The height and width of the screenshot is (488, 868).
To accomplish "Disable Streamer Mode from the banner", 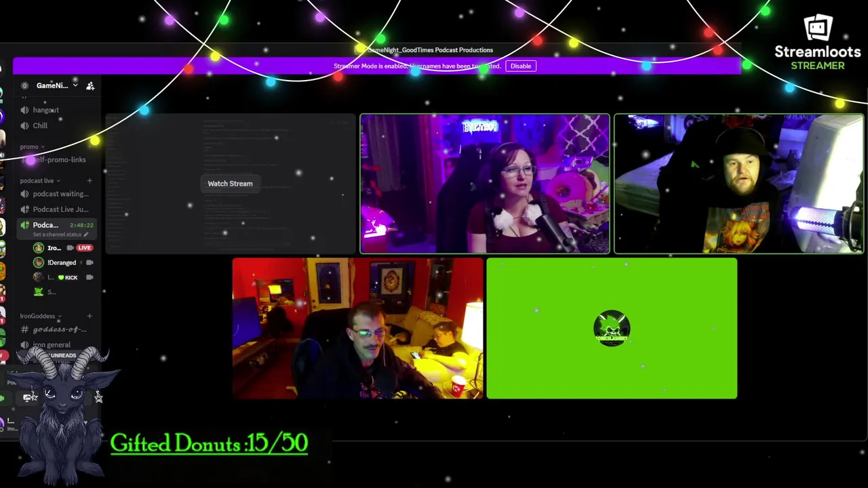I will coord(521,66).
